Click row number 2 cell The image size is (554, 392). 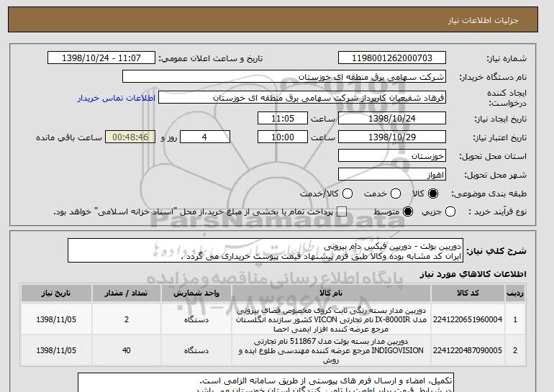tap(515, 350)
